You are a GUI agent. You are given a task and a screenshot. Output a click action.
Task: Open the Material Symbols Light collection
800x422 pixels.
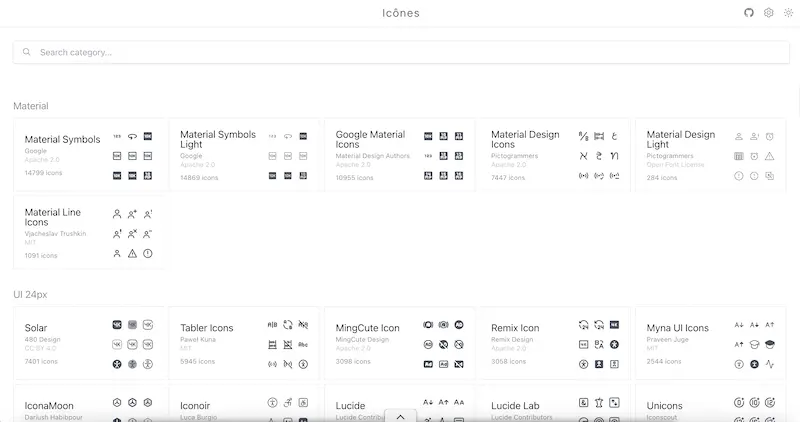[x=244, y=155]
